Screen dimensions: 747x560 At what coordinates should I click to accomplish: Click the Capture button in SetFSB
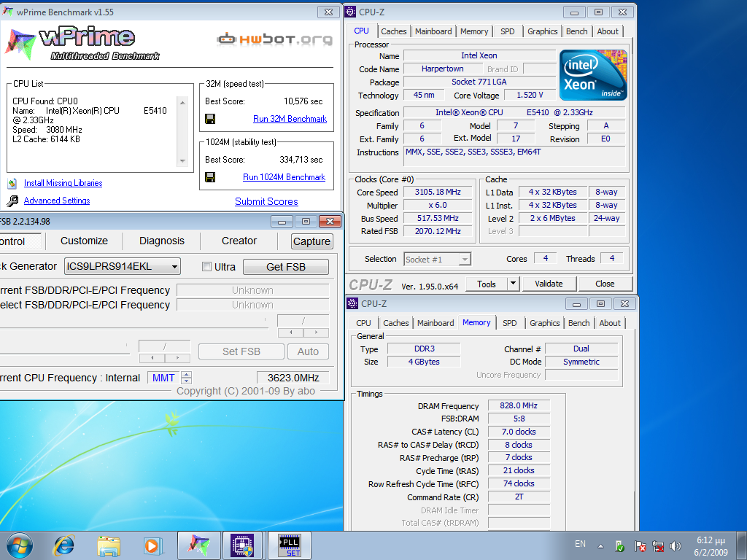311,241
